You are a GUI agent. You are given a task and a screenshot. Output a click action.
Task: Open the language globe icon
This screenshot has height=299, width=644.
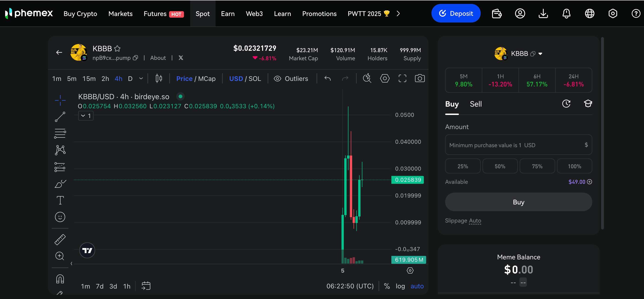(x=589, y=13)
